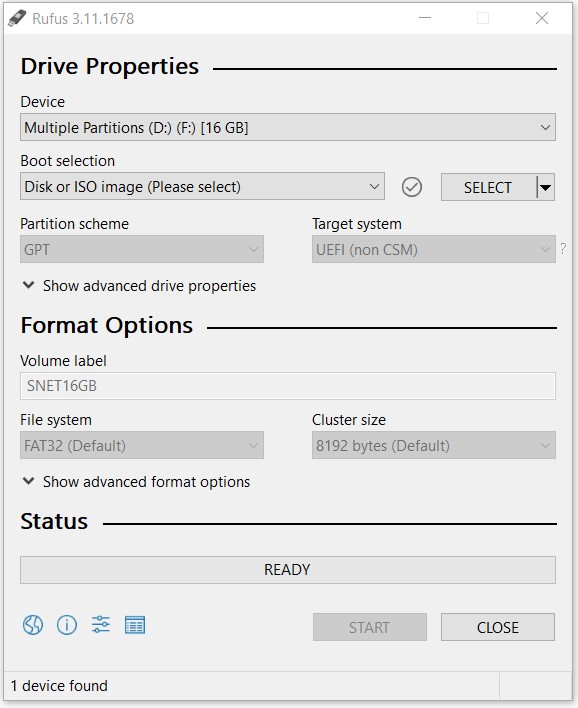The image size is (578, 708).
Task: Click the Format Options heading
Action: [x=107, y=326]
